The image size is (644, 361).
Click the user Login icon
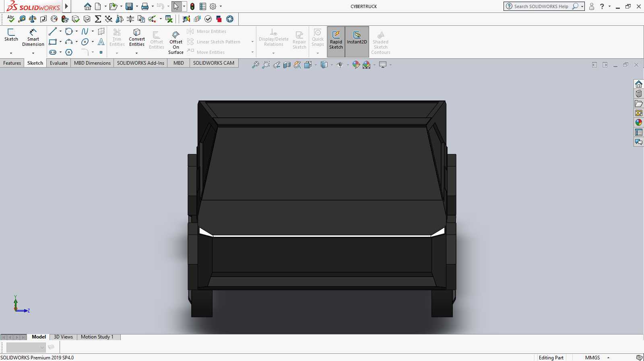click(x=592, y=6)
